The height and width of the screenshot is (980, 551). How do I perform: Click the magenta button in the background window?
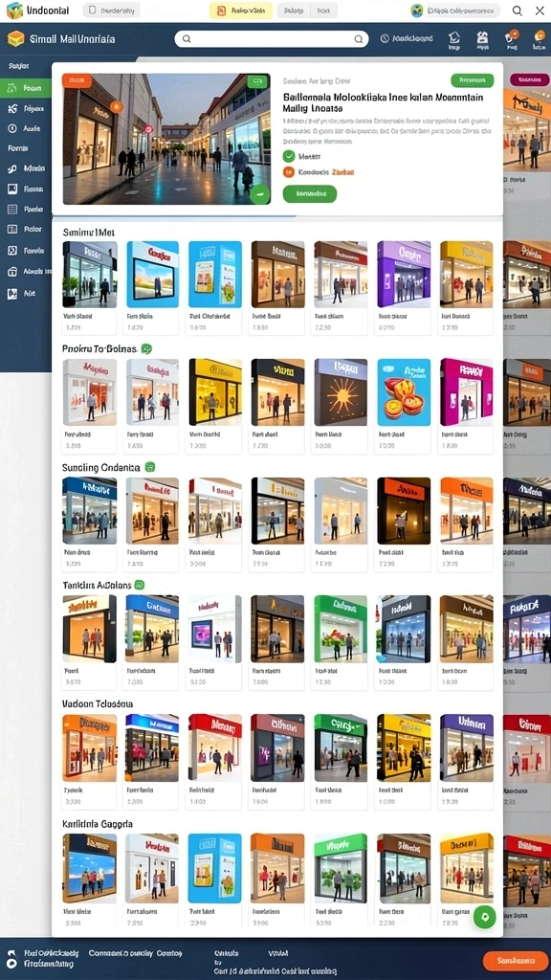(x=529, y=80)
